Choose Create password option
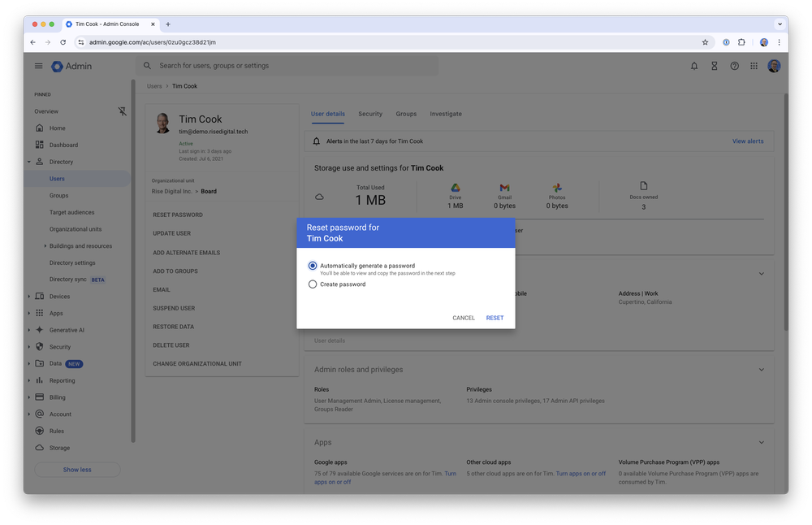The width and height of the screenshot is (812, 525). click(x=313, y=284)
